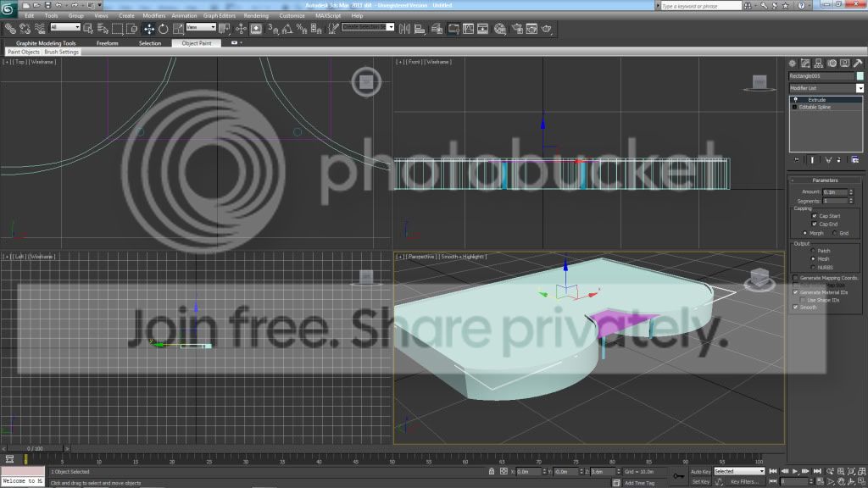Open the Graph Editors menu

click(220, 15)
